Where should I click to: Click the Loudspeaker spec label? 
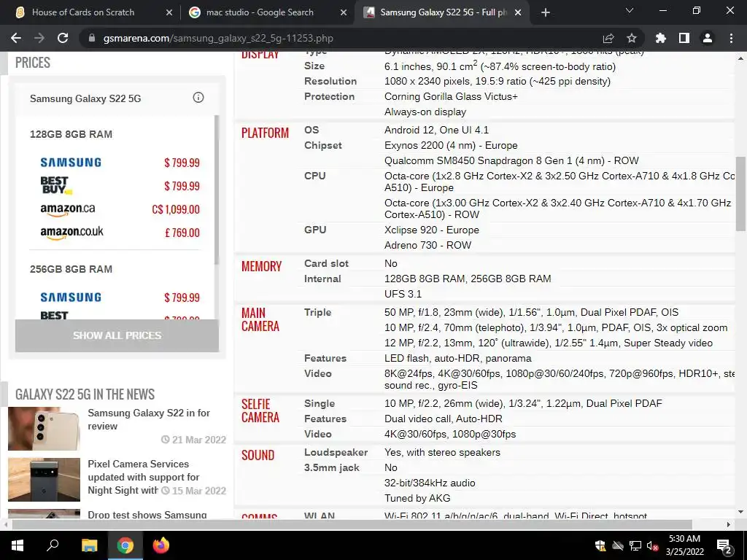(x=336, y=452)
